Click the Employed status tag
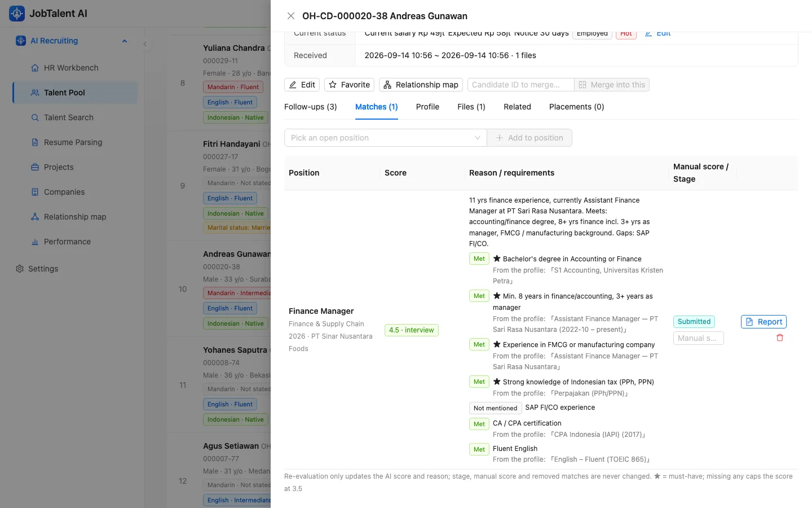 592,34
